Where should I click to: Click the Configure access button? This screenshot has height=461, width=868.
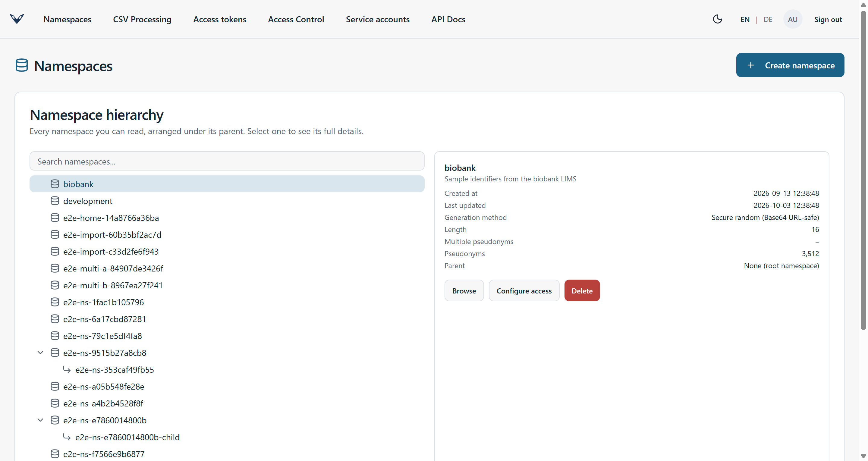point(524,290)
